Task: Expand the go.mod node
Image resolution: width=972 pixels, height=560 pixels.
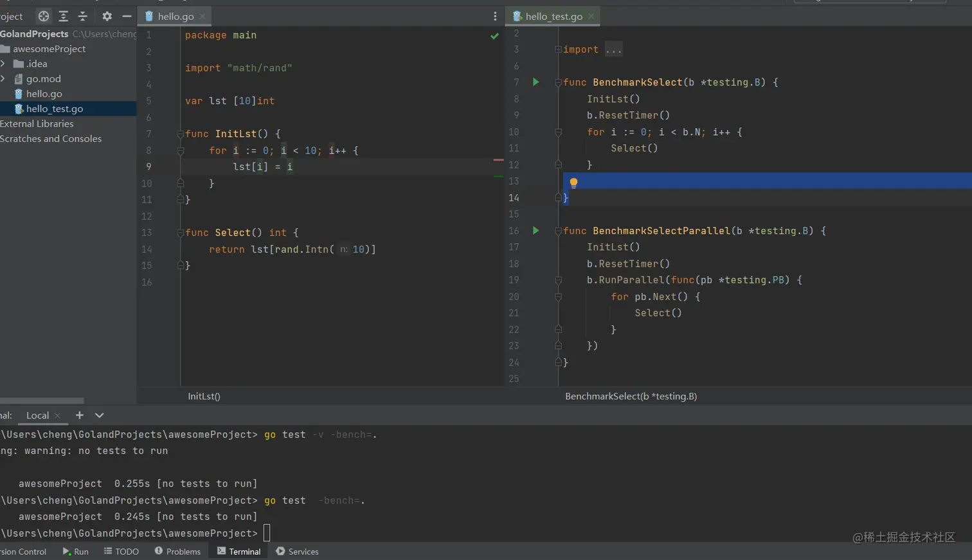Action: 3,78
